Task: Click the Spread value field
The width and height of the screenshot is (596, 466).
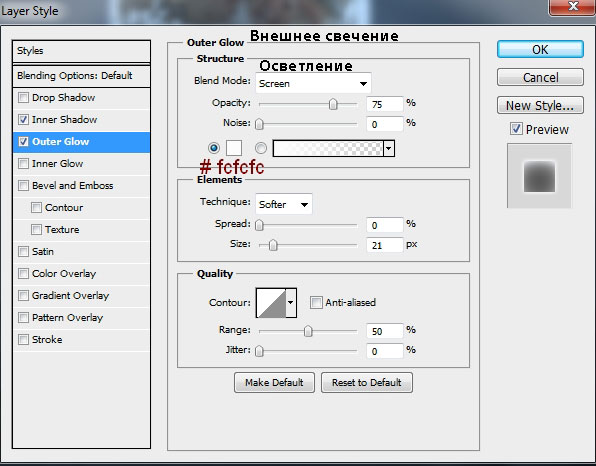Action: click(385, 225)
